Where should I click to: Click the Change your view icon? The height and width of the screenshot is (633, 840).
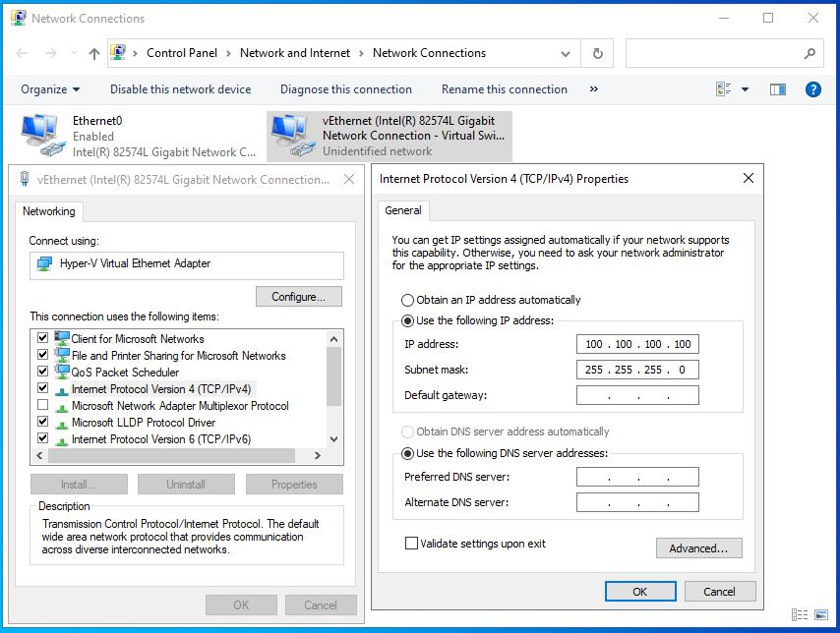pos(723,89)
